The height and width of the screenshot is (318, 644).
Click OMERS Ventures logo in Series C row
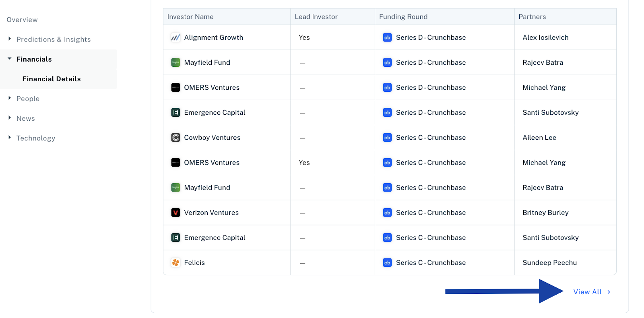(175, 163)
